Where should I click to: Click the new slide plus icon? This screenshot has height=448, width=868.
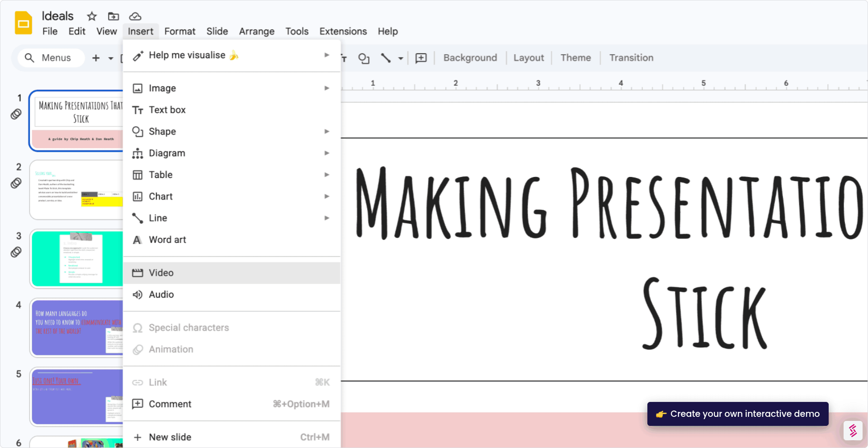(x=96, y=58)
